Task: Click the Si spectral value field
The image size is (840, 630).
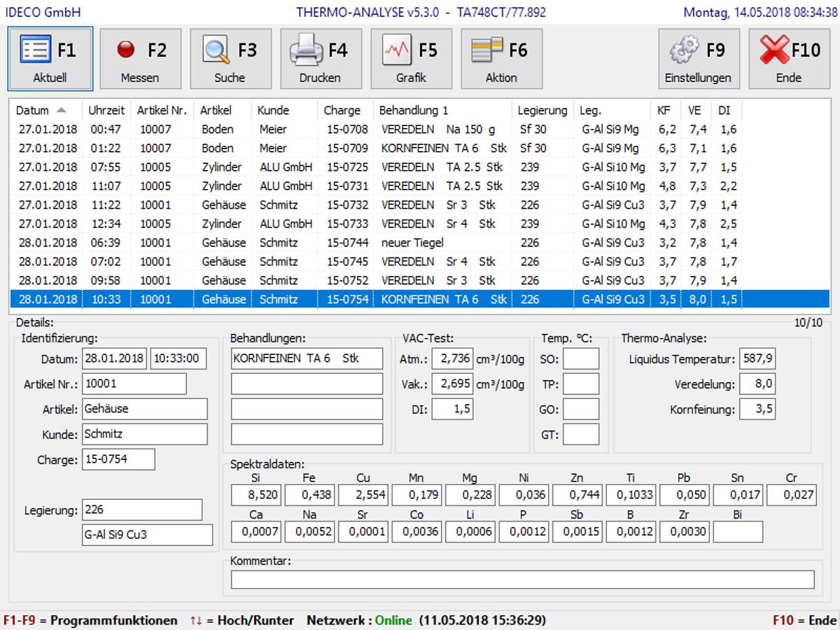Action: pyautogui.click(x=255, y=495)
